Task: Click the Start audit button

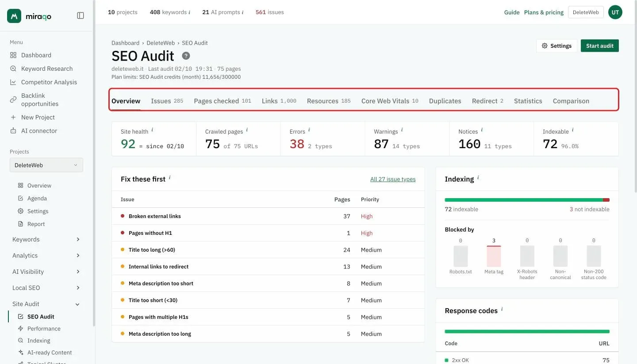Action: (600, 46)
